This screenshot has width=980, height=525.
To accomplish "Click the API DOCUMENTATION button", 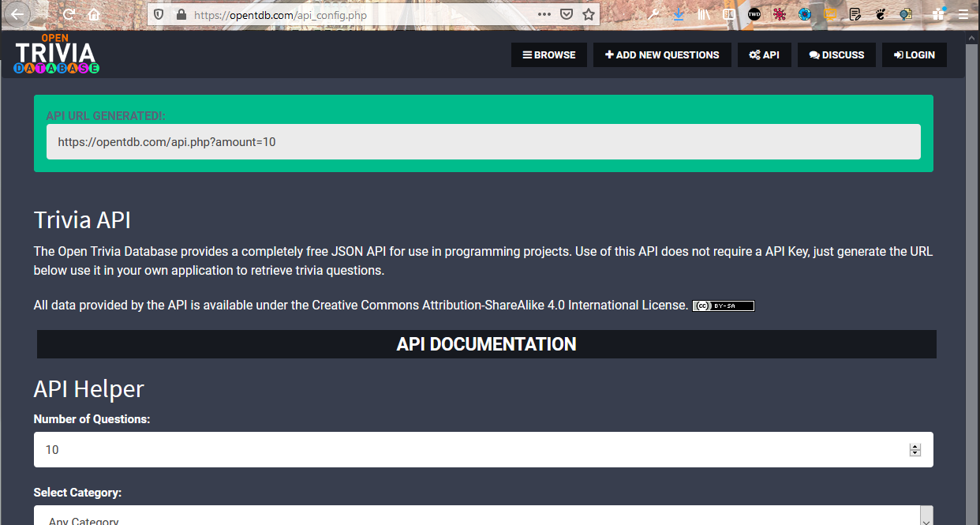I will (x=487, y=344).
